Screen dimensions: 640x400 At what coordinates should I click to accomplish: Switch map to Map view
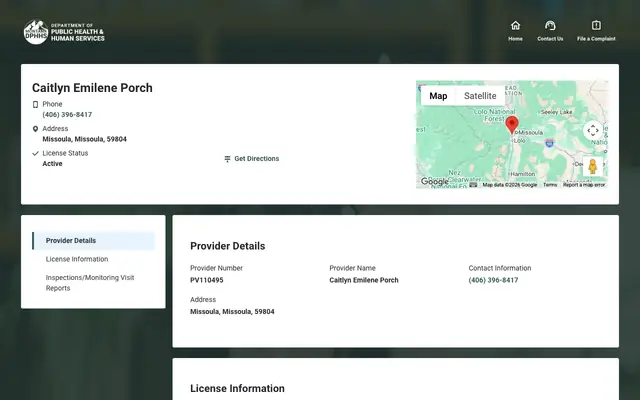tap(438, 96)
